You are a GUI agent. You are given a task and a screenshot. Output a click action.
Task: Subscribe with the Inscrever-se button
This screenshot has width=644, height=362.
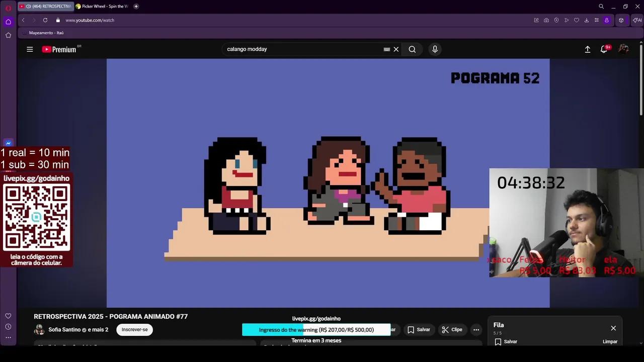[134, 330]
